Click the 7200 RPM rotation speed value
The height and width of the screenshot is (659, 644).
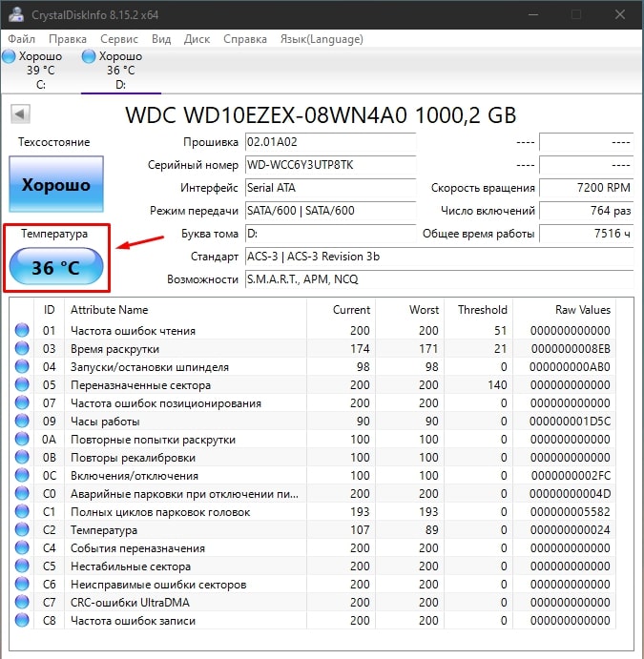pos(587,188)
